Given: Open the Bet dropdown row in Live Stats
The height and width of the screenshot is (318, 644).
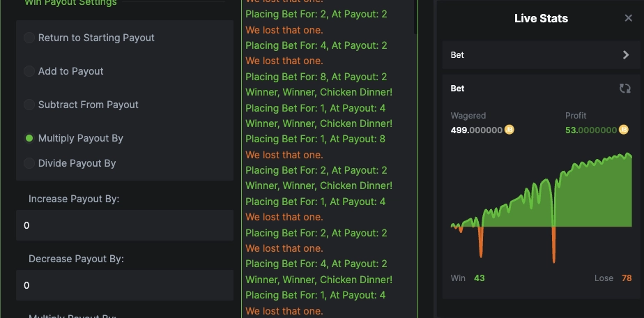Looking at the screenshot, I should (541, 55).
